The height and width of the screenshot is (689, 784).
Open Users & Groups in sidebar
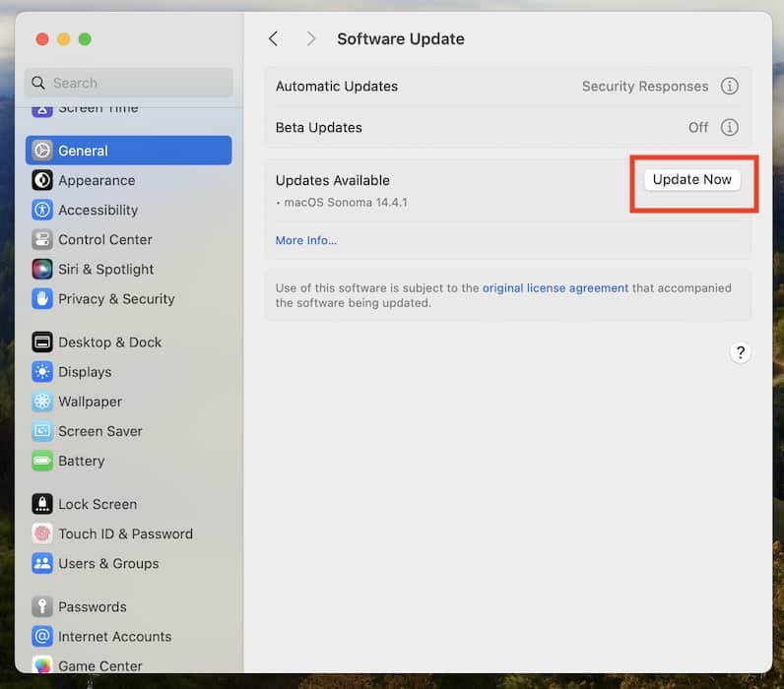click(108, 563)
